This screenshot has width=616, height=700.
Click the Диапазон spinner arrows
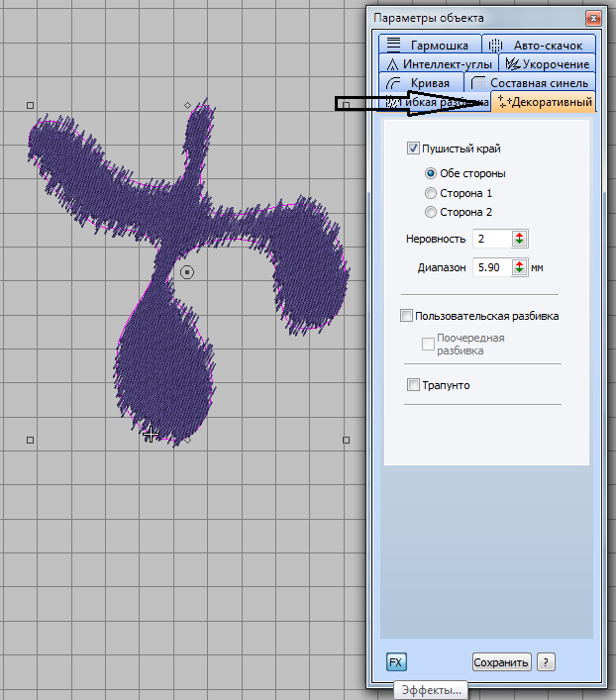click(x=520, y=267)
